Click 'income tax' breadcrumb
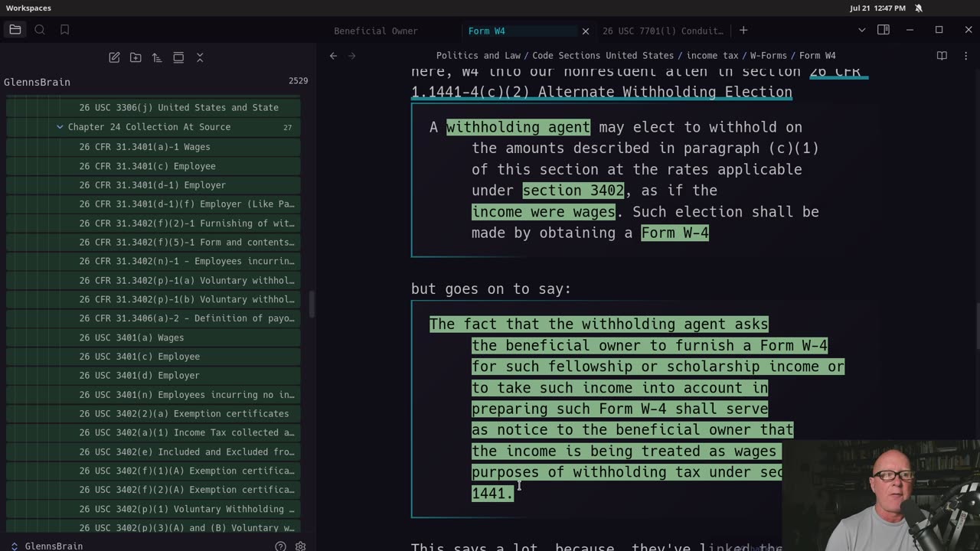Viewport: 980px width, 551px height. (712, 55)
